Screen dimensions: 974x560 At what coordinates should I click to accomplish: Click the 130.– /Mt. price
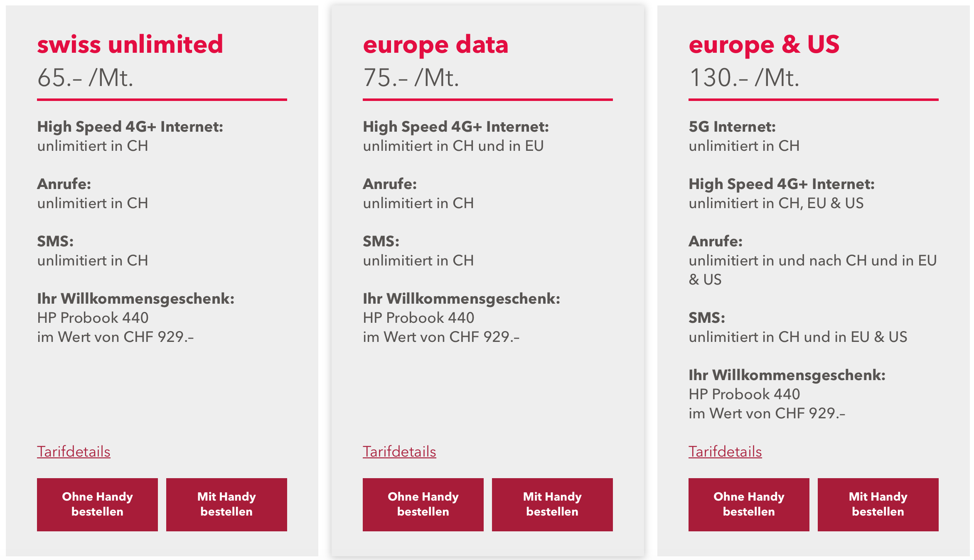pyautogui.click(x=744, y=77)
